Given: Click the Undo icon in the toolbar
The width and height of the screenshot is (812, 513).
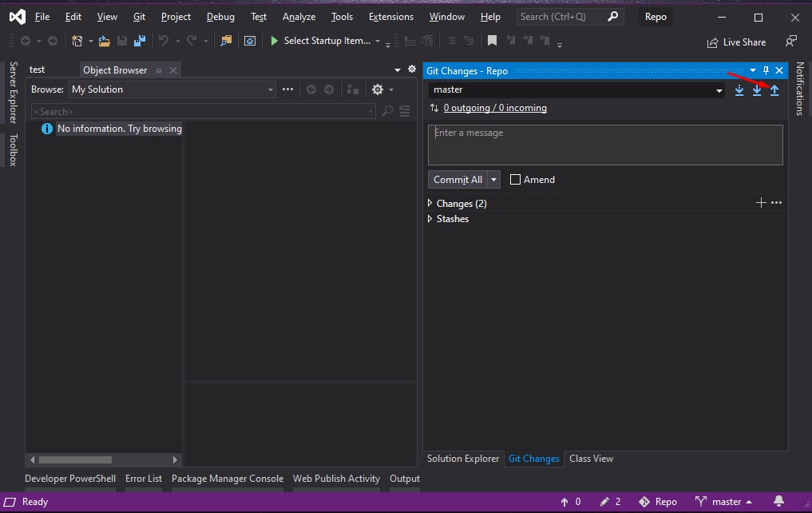Looking at the screenshot, I should [x=164, y=40].
